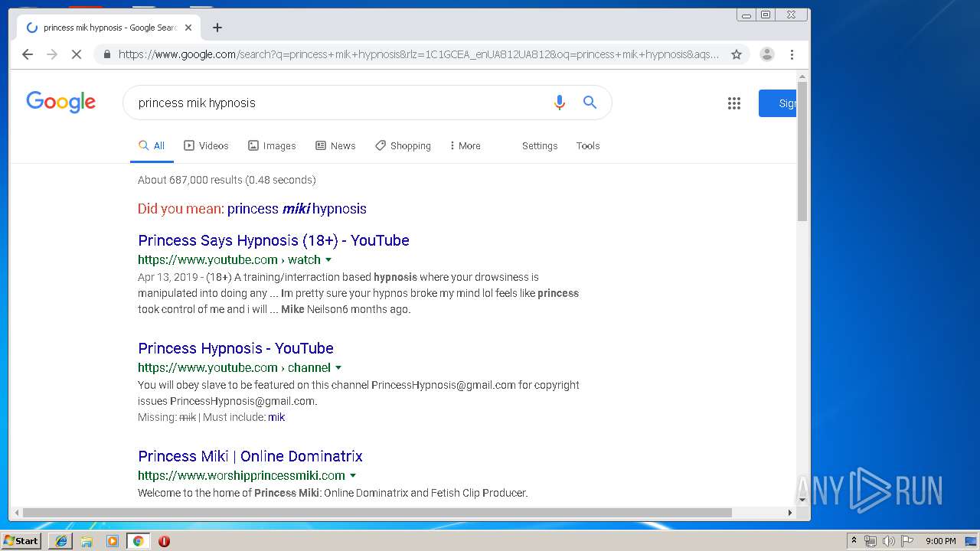The height and width of the screenshot is (551, 980).
Task: Launch Internet Explorer from taskbar
Action: 60,541
